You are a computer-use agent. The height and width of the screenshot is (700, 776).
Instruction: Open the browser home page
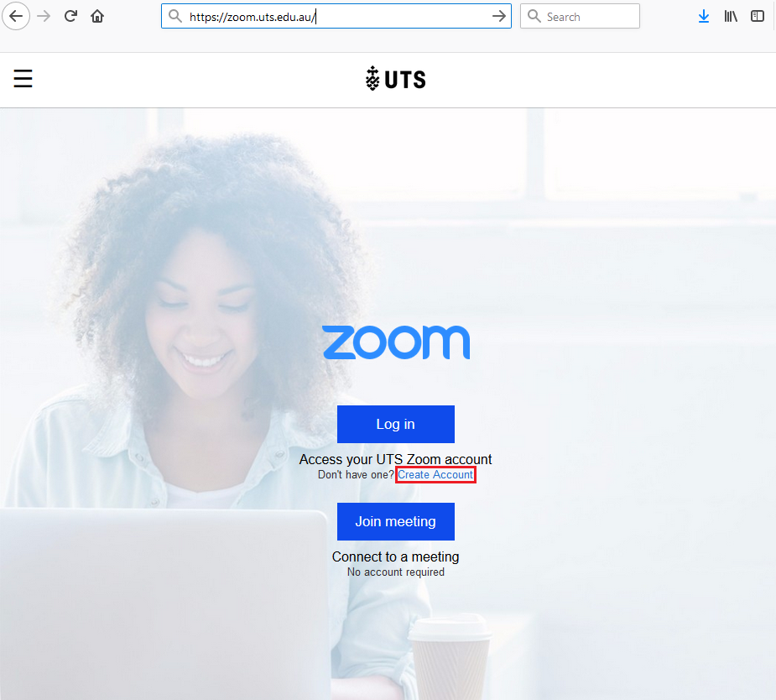(x=97, y=16)
